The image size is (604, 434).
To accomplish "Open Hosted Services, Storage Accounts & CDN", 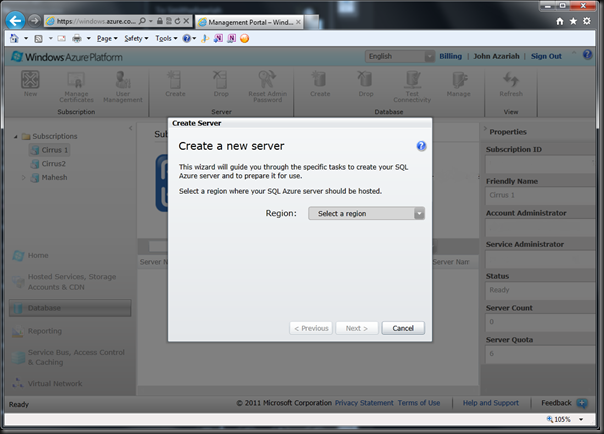I will [64, 282].
